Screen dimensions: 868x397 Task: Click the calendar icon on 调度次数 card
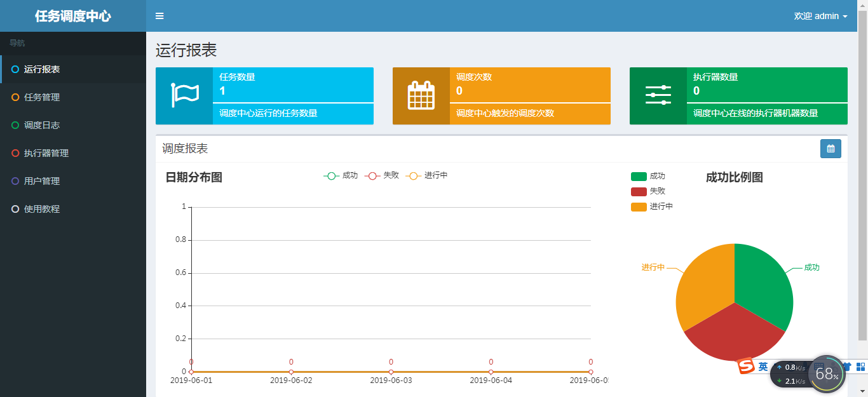pos(421,96)
